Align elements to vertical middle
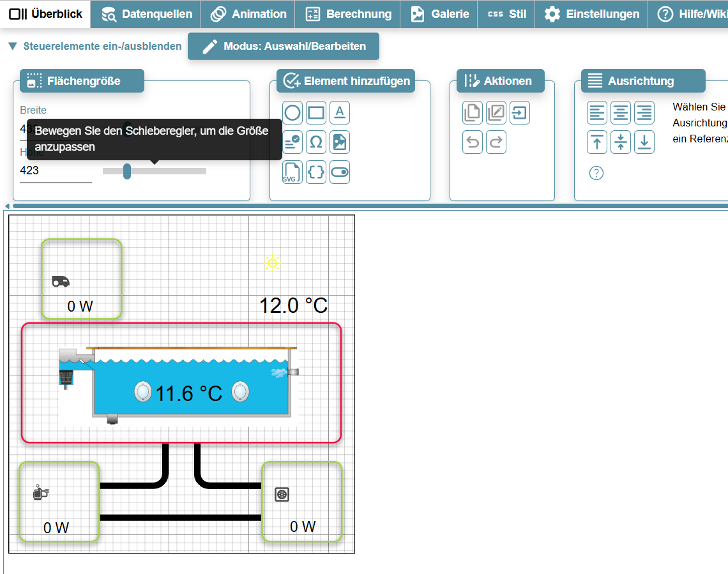Screen dimensions: 728x574 [x=621, y=142]
